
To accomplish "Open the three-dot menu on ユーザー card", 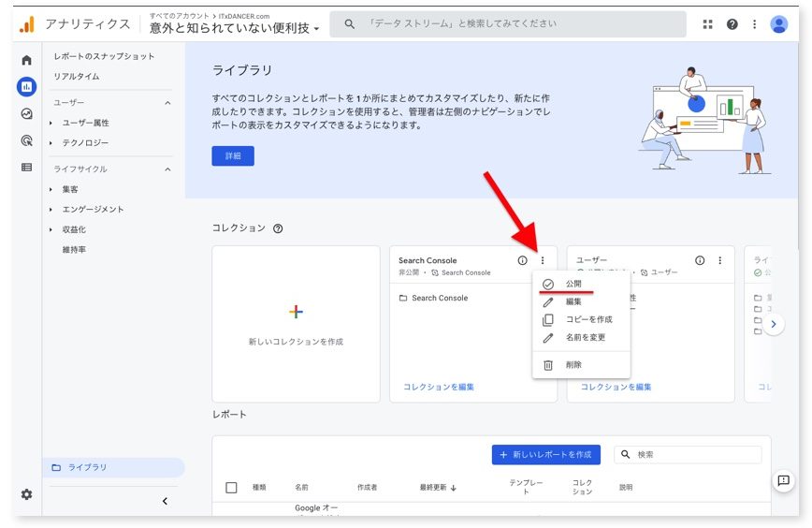I will click(x=719, y=260).
